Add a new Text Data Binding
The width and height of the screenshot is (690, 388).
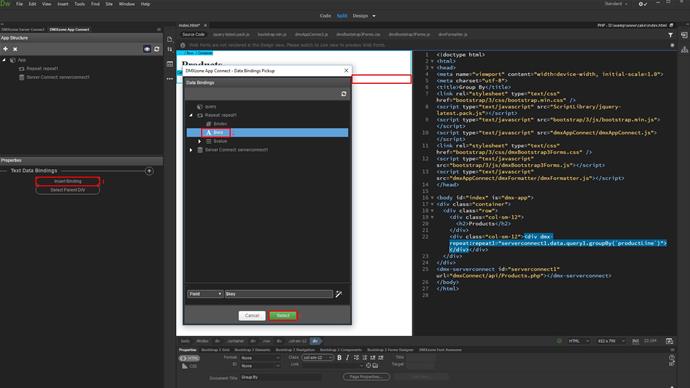149,171
